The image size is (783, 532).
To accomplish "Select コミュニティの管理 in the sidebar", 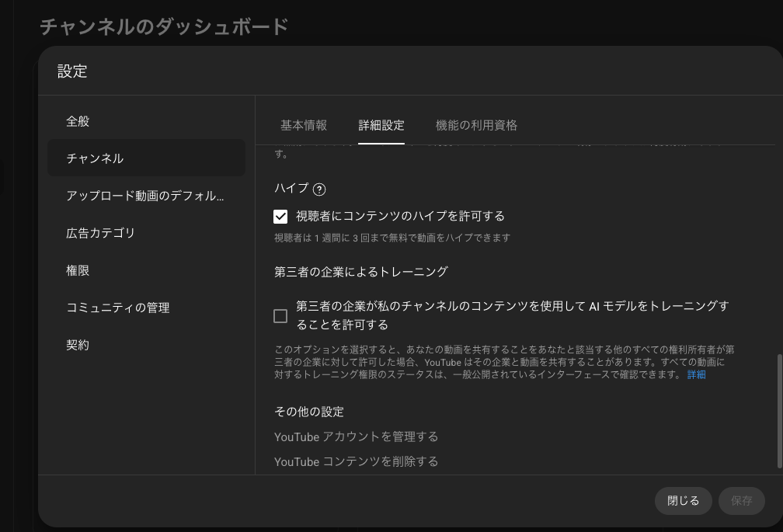I will pos(118,308).
